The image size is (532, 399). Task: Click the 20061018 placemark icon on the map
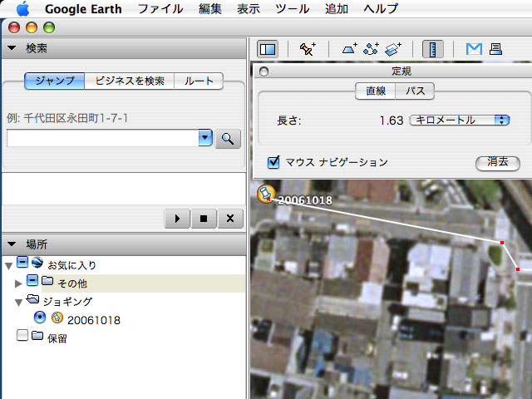(266, 194)
